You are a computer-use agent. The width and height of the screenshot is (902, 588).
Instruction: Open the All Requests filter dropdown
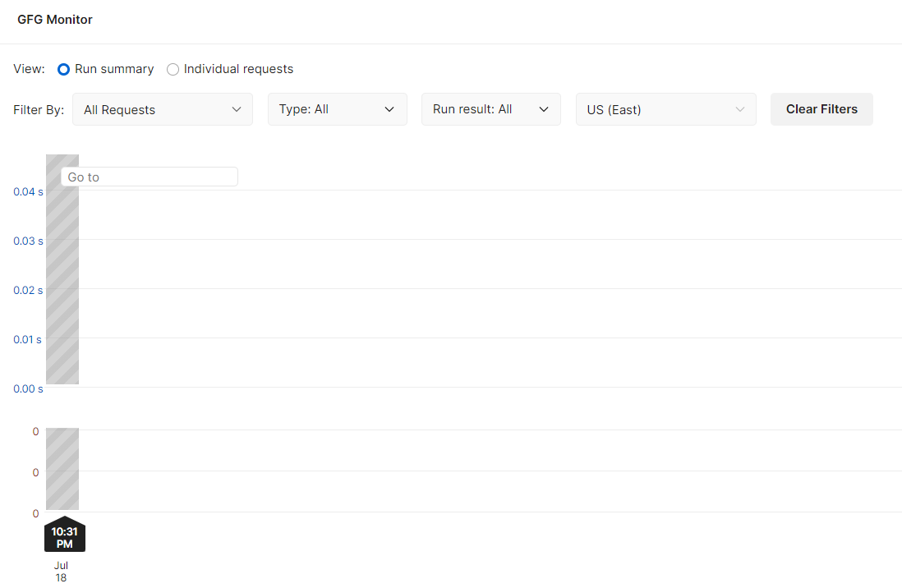click(x=162, y=109)
